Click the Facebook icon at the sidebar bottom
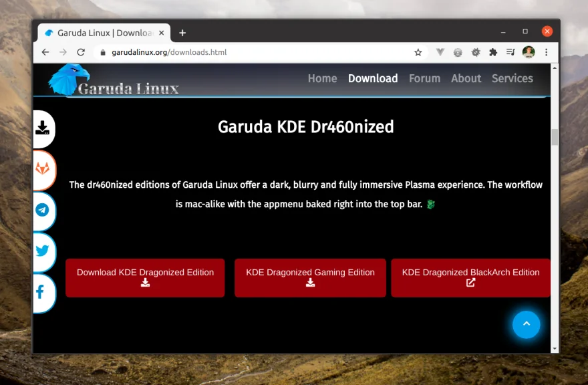The height and width of the screenshot is (385, 588). tap(42, 293)
